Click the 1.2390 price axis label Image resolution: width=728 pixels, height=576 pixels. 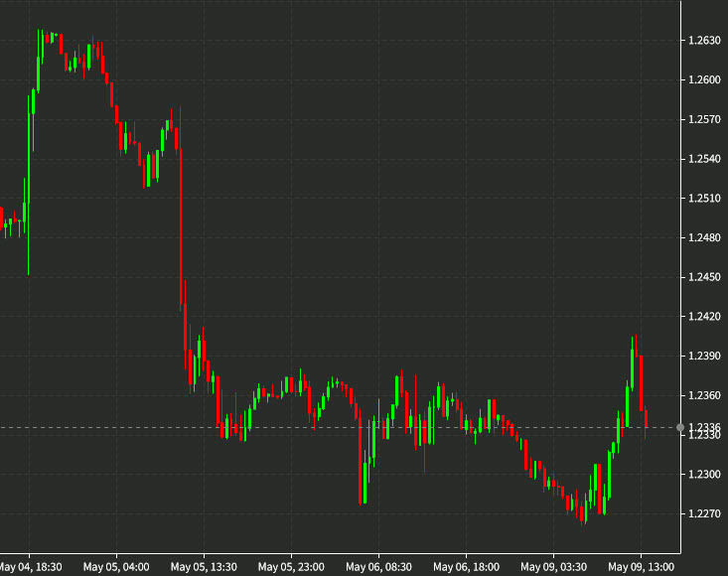click(704, 356)
